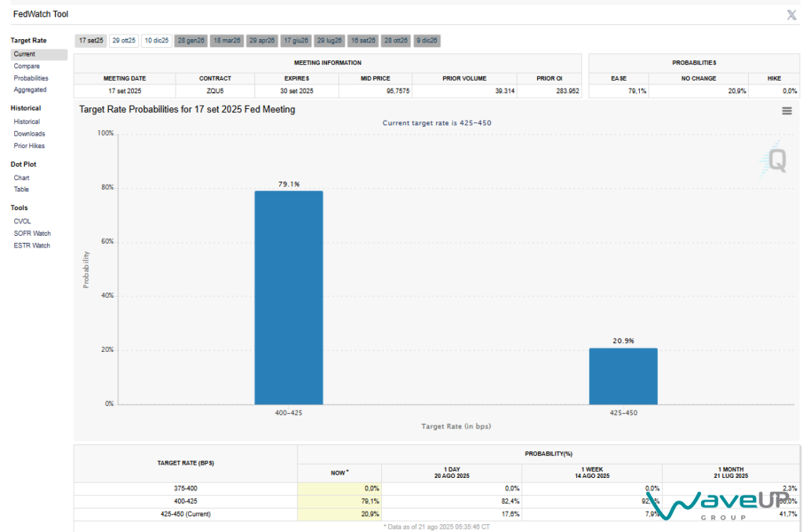This screenshot has width=803, height=532.
Task: Click the 79.1% bar for 400-425
Action: tap(289, 298)
